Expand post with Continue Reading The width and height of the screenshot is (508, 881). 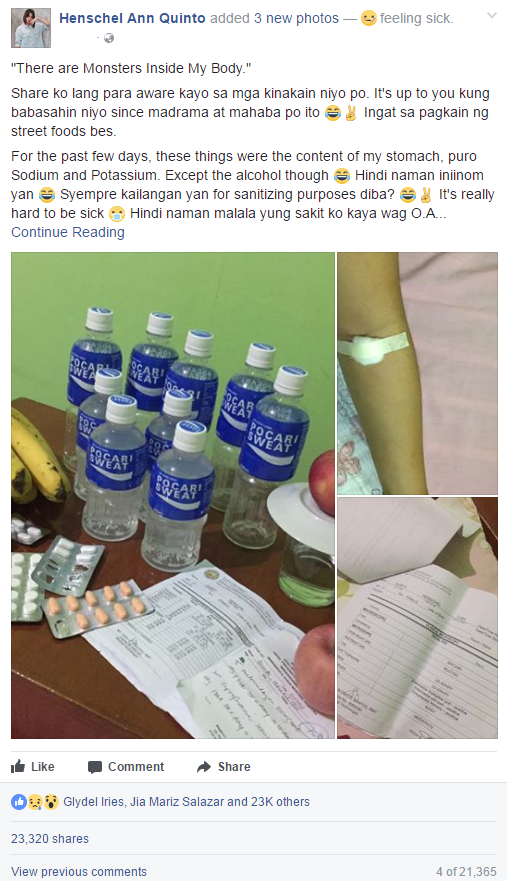tap(68, 232)
